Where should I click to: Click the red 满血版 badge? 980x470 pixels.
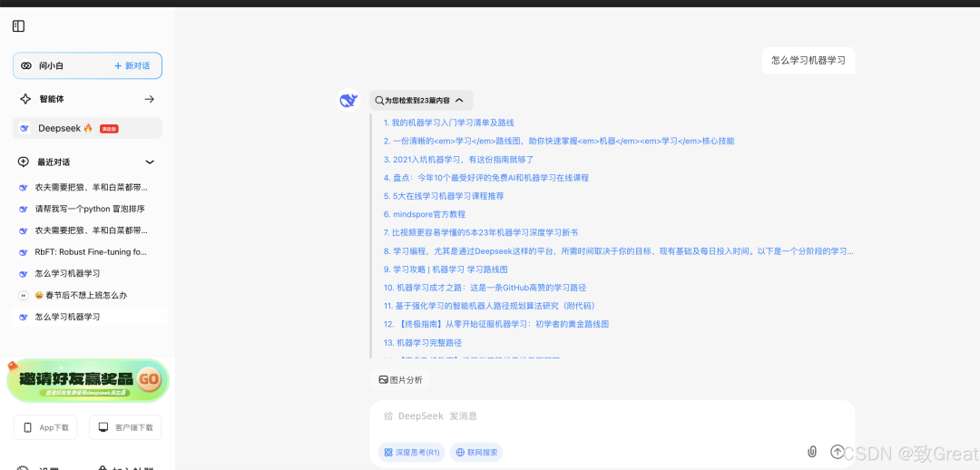pyautogui.click(x=110, y=129)
